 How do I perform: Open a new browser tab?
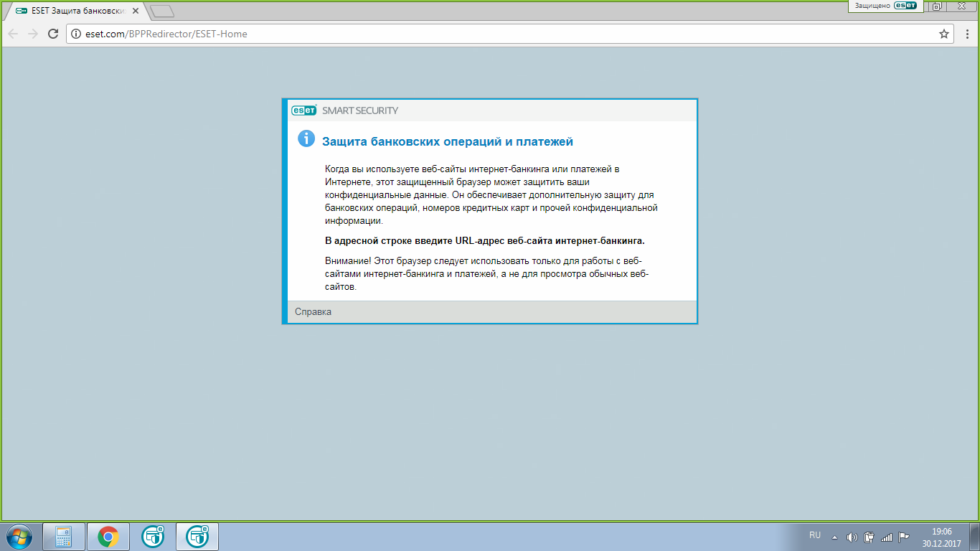tap(162, 11)
